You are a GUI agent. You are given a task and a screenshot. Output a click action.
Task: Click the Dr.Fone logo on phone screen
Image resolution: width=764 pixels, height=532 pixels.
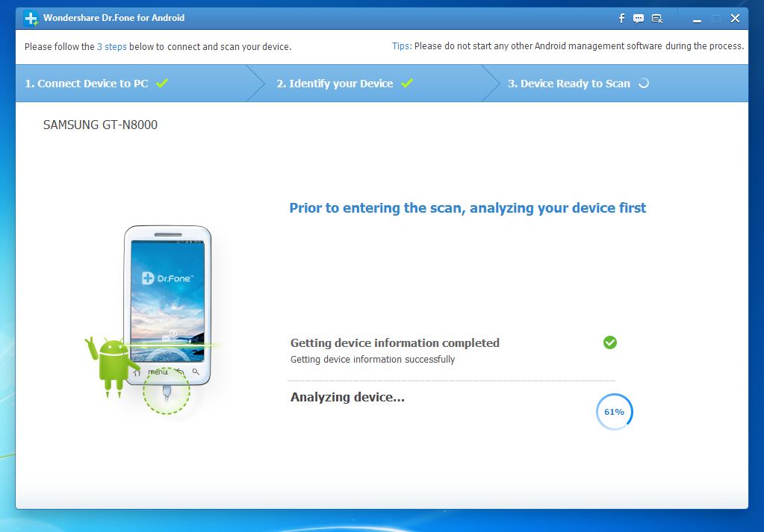point(167,278)
